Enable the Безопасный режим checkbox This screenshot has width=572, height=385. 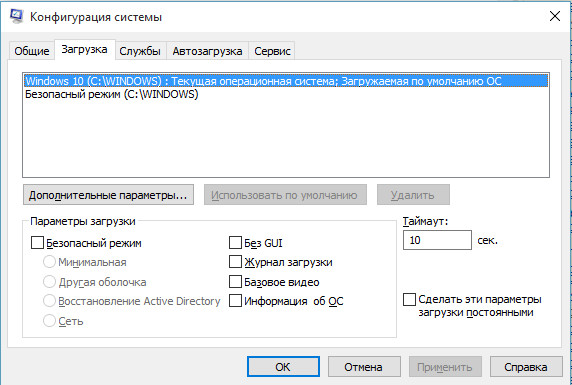click(x=37, y=243)
